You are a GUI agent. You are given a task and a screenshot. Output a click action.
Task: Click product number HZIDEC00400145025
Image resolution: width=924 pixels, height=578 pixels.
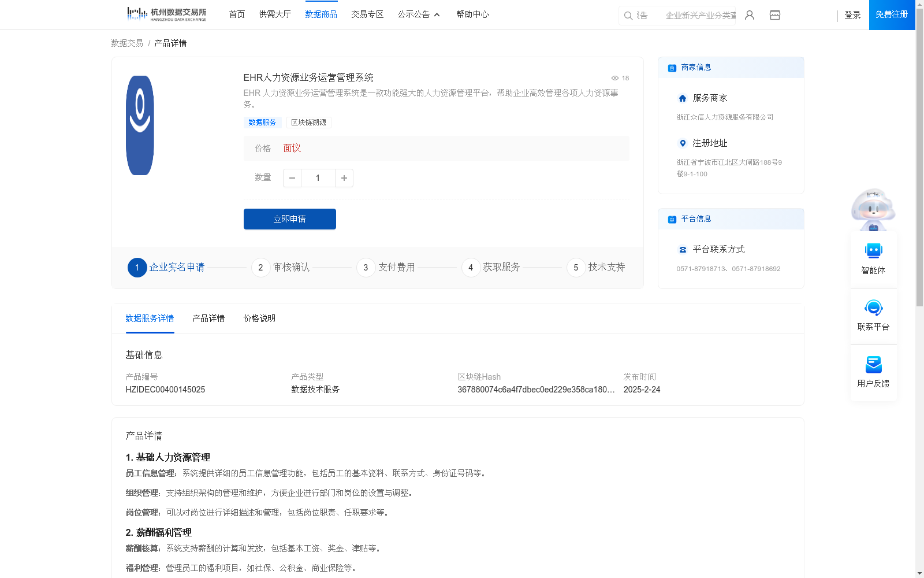pos(165,390)
